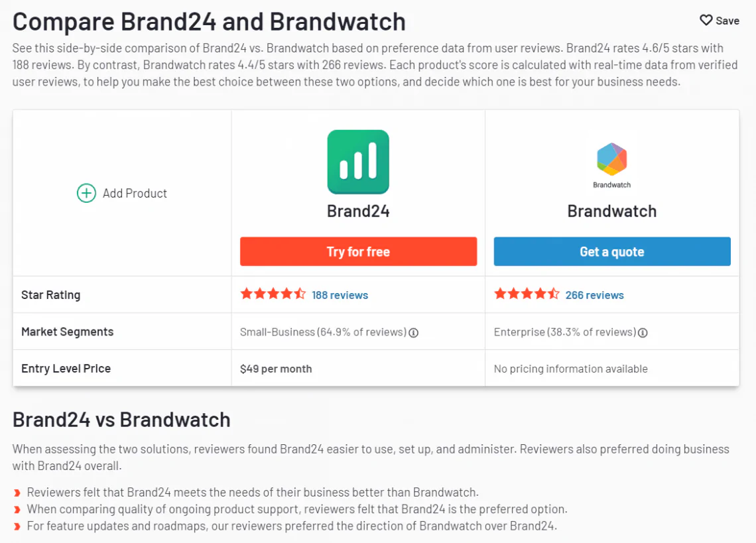Click the Brandwatch star rating icons
Viewport: 756px width, 543px height.
527,294
